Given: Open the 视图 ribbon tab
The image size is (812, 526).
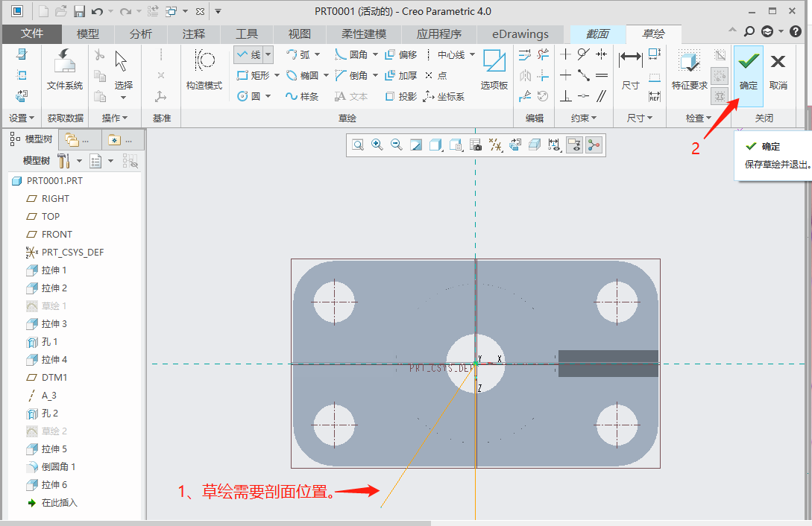Looking at the screenshot, I should [299, 34].
